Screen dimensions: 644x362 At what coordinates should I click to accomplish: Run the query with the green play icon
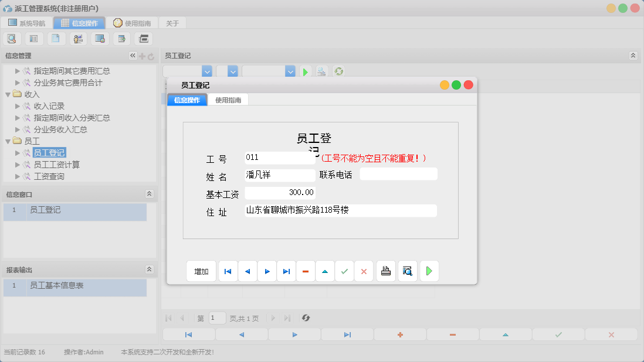pos(305,71)
